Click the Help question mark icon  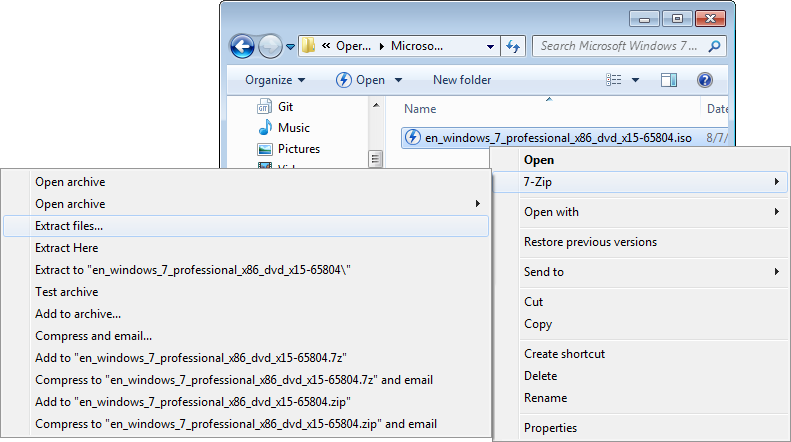point(704,80)
